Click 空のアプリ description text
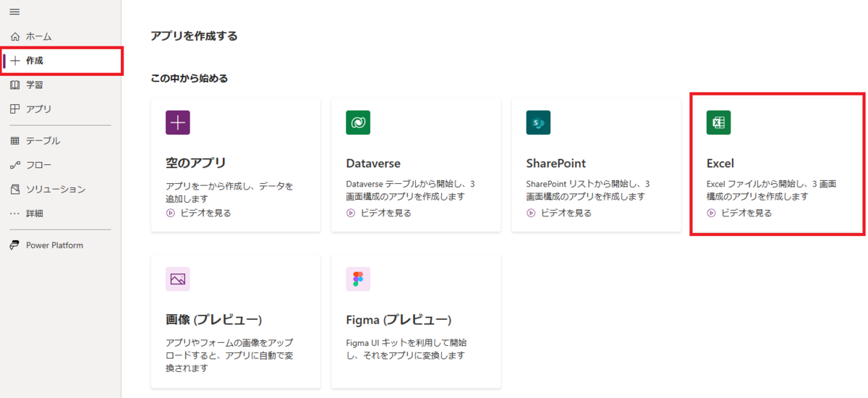 [229, 192]
